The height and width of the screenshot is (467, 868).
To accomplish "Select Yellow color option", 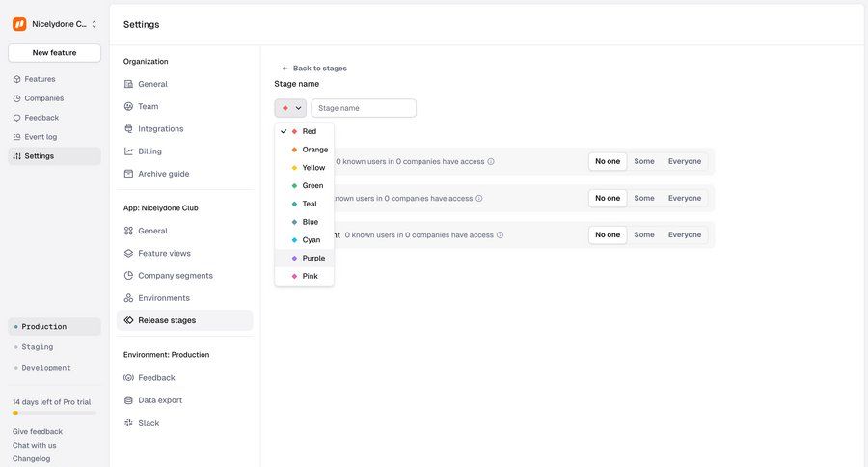I will coord(304,168).
